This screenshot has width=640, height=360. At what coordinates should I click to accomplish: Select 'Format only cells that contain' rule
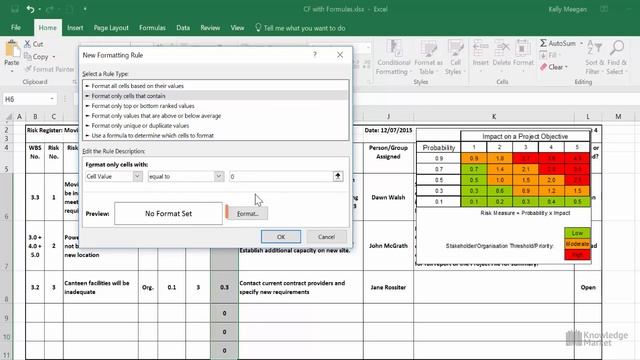[x=216, y=96]
